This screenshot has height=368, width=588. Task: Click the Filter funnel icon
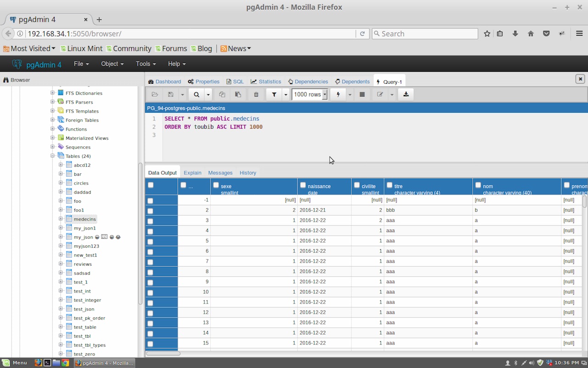pyautogui.click(x=274, y=95)
